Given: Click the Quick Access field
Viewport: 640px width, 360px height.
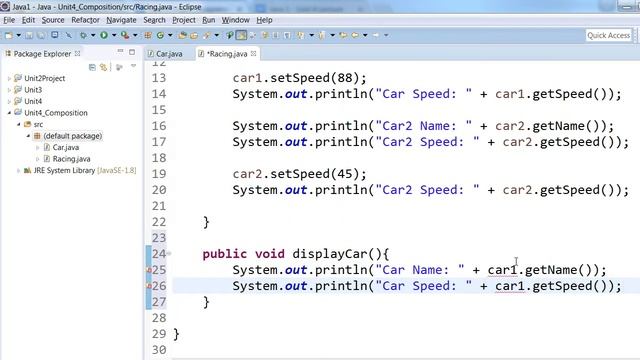Looking at the screenshot, I should [609, 36].
